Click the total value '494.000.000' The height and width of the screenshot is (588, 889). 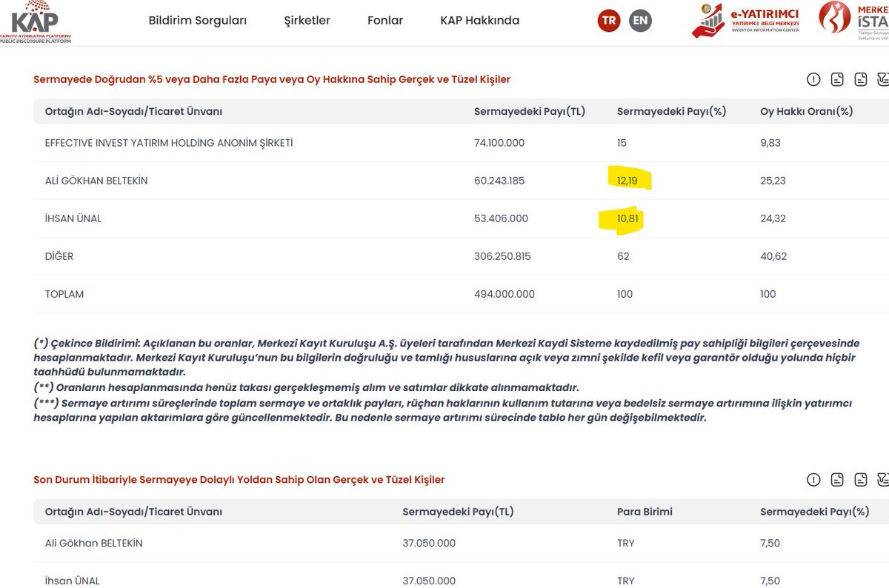click(x=505, y=294)
